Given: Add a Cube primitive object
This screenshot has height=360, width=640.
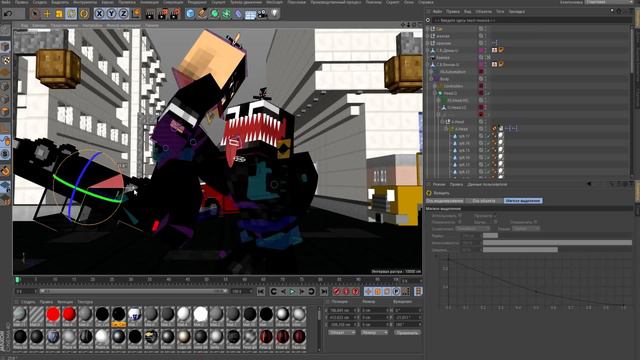Looking at the screenshot, I should pos(190,14).
